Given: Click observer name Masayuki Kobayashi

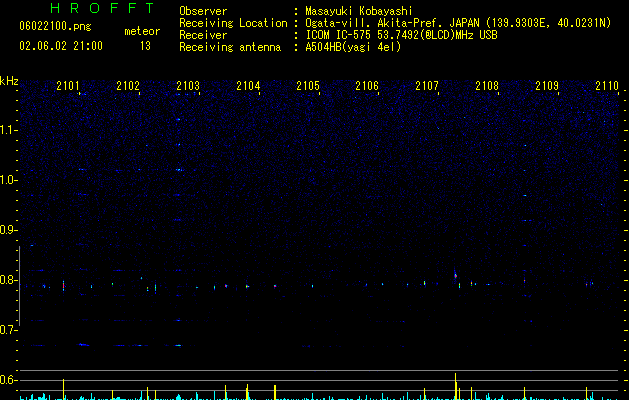Looking at the screenshot, I should point(359,11).
